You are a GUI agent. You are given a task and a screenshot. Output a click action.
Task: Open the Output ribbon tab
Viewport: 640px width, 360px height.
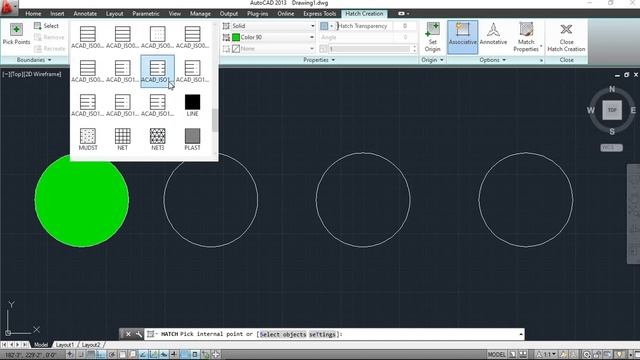[x=229, y=13]
